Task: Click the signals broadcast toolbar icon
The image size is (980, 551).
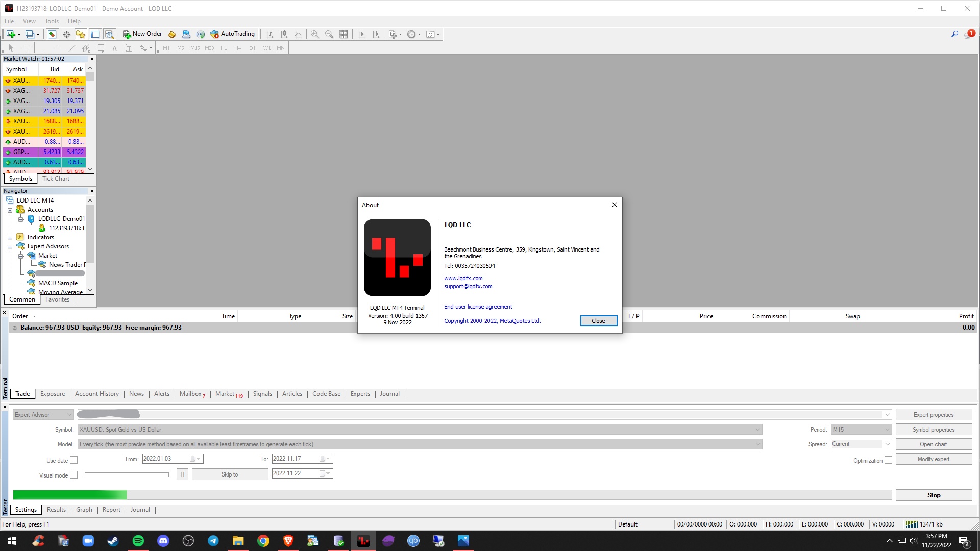Action: [201, 34]
